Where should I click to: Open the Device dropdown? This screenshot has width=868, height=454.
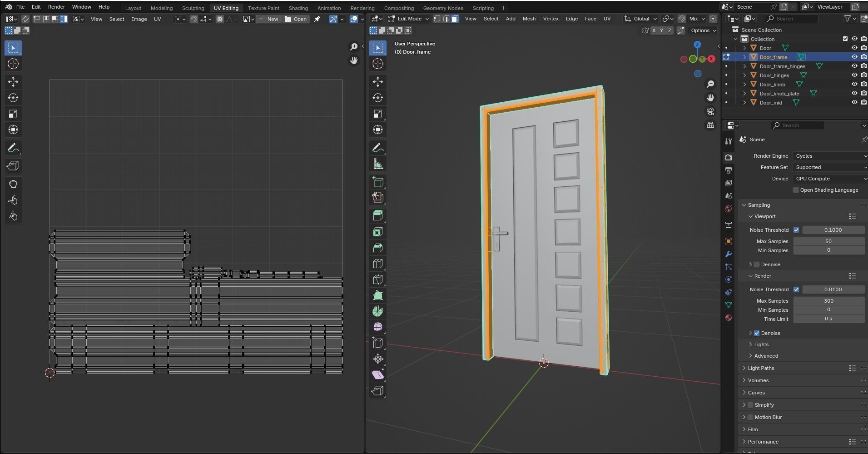point(830,179)
